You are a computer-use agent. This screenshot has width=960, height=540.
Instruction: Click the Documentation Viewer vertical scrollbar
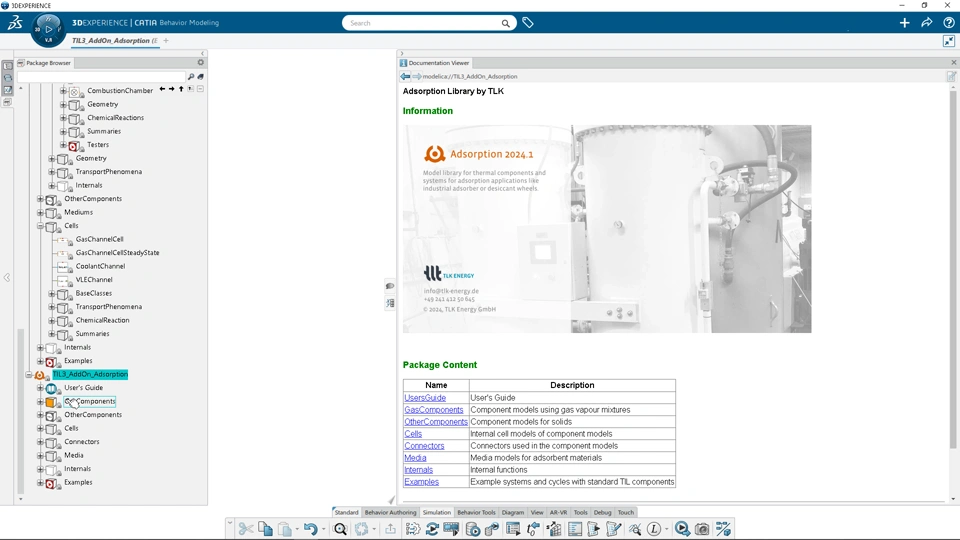coord(953,269)
